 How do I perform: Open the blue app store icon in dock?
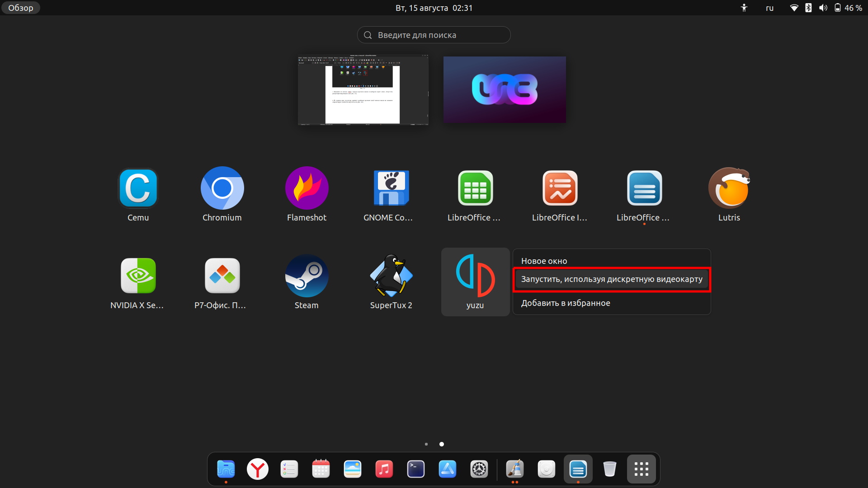click(x=448, y=469)
